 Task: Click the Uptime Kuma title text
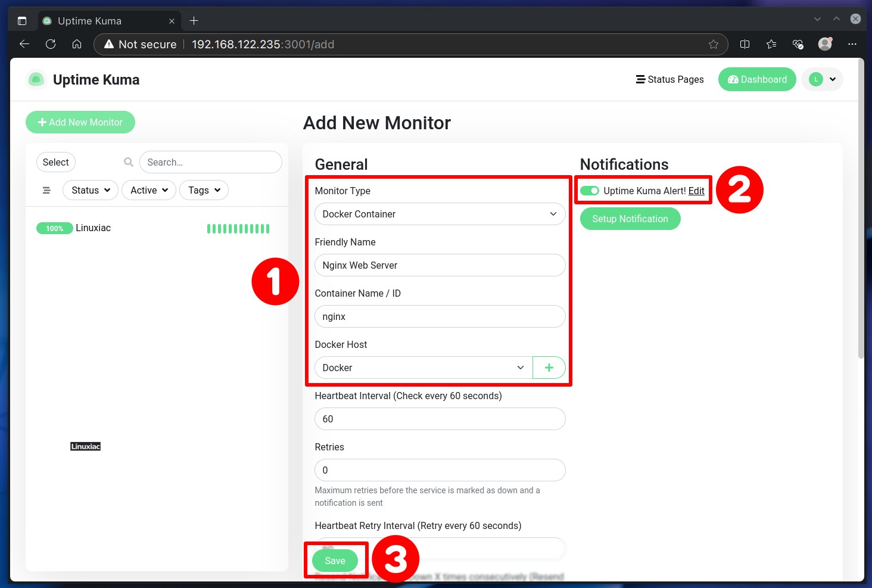point(96,80)
